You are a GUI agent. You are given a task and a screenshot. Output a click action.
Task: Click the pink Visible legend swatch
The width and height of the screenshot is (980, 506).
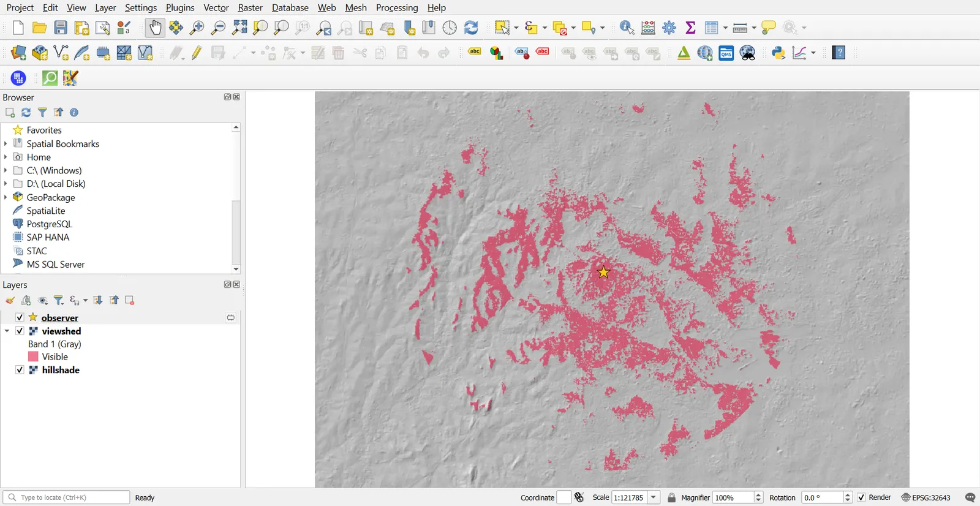[33, 357]
